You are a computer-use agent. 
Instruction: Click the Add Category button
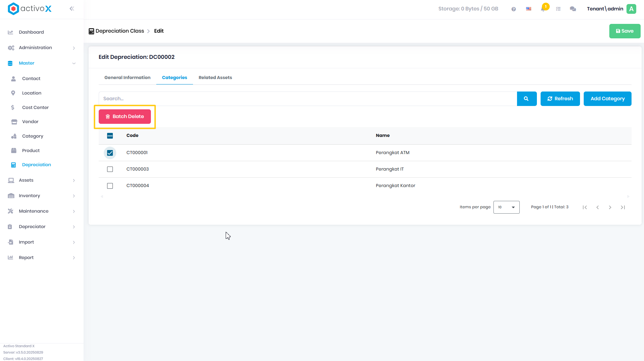607,99
